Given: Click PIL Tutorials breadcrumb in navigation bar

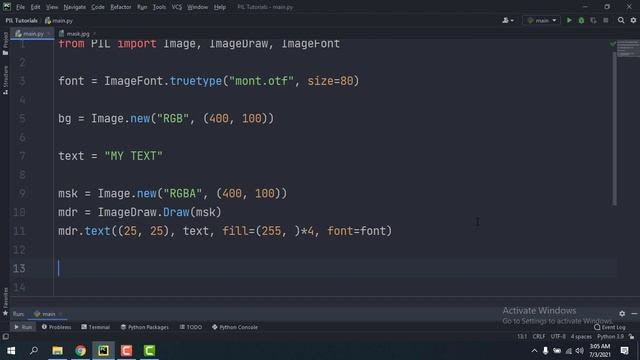Looking at the screenshot, I should point(21,20).
